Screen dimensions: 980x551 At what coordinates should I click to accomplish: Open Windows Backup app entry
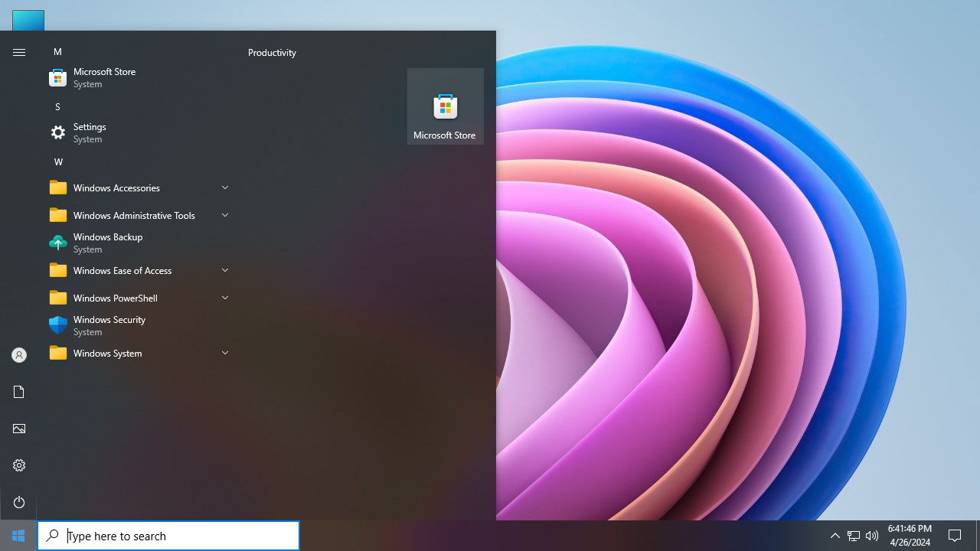(x=139, y=243)
